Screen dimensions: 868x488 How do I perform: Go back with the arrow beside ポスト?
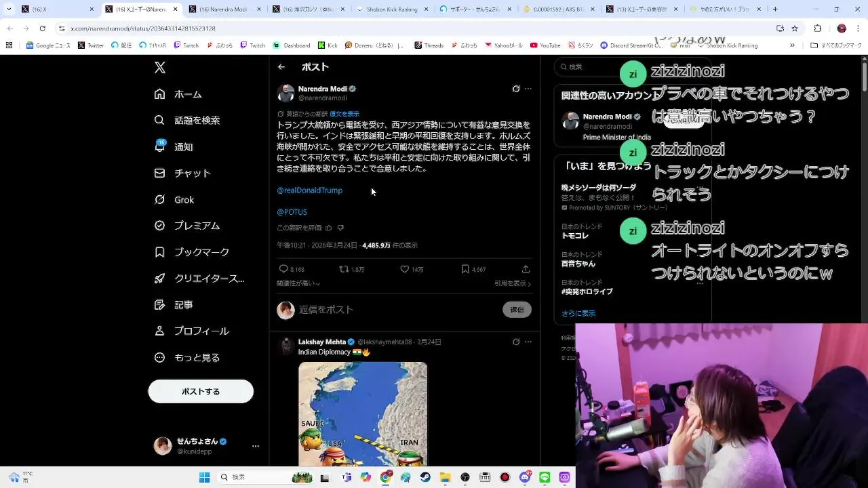pos(281,67)
